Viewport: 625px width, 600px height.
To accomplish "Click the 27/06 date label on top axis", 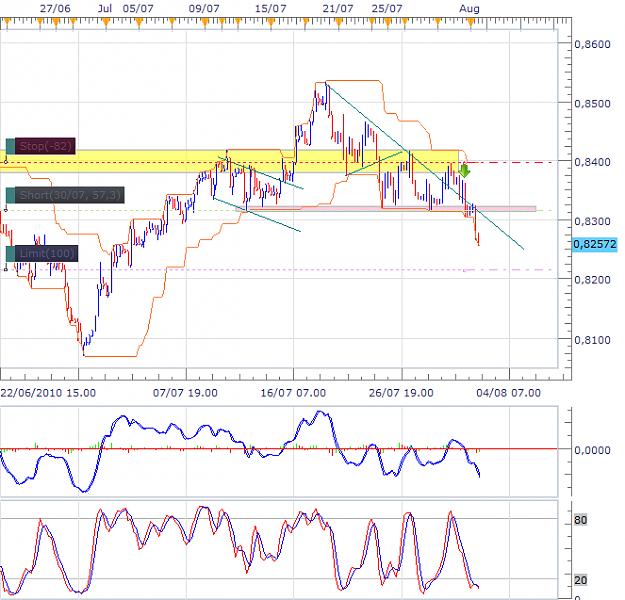I will coord(55,8).
